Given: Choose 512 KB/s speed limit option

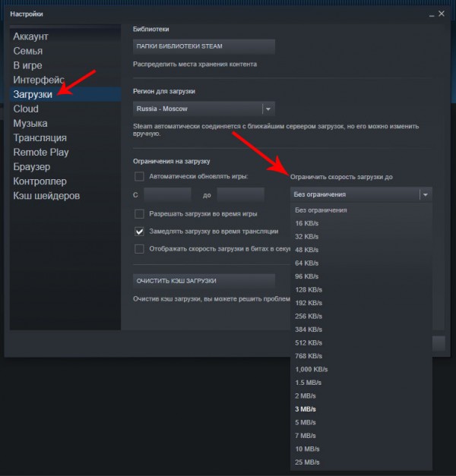Looking at the screenshot, I should [x=361, y=342].
